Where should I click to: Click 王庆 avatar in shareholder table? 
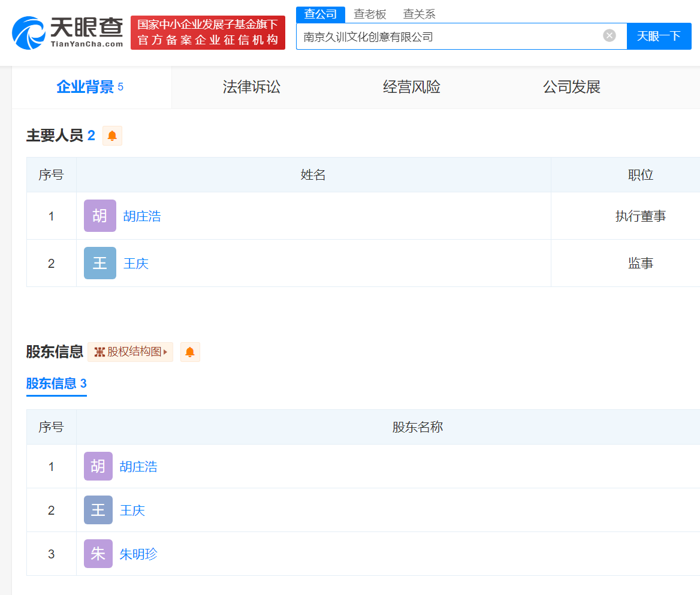click(x=98, y=510)
